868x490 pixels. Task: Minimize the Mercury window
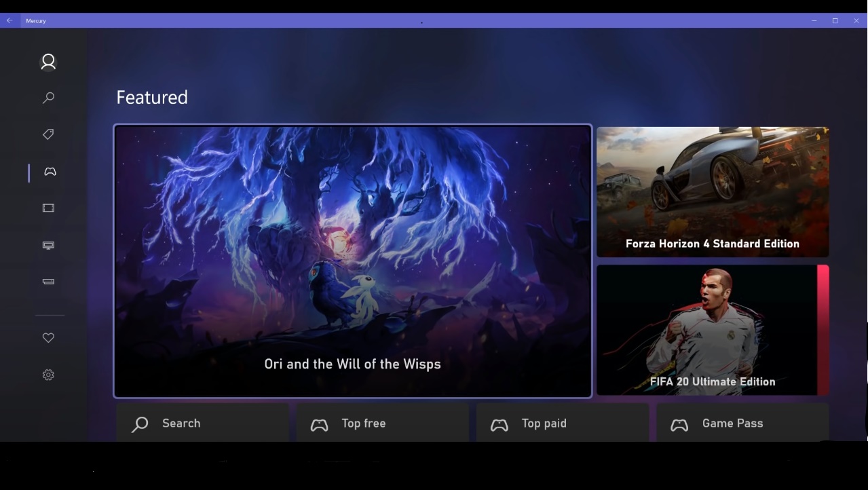(814, 21)
